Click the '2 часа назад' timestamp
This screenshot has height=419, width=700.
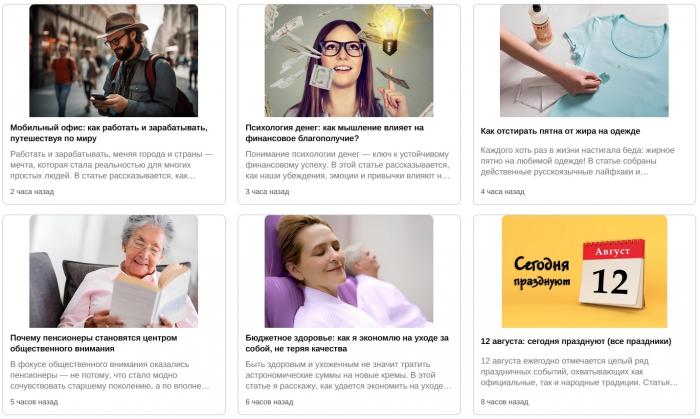[32, 191]
